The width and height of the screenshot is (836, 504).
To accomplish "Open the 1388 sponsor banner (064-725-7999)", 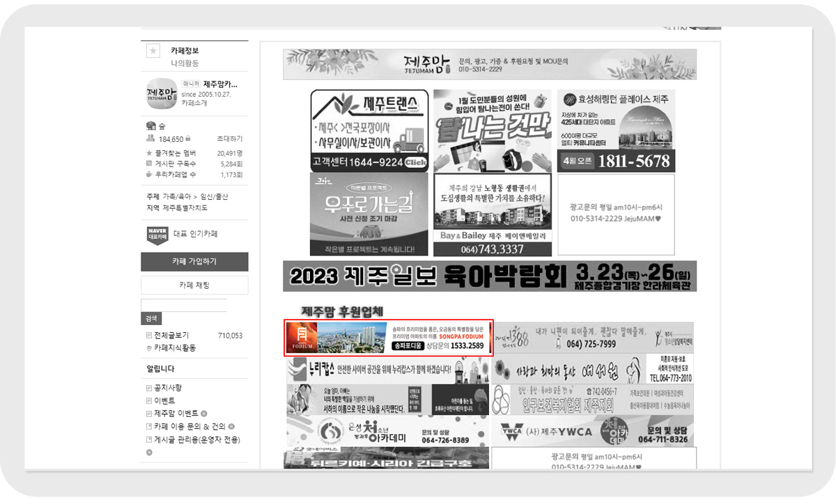I will pos(593,338).
